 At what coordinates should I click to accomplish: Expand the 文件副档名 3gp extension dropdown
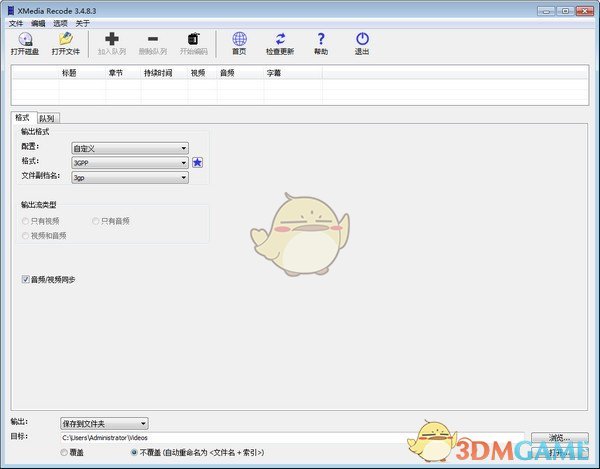point(130,178)
